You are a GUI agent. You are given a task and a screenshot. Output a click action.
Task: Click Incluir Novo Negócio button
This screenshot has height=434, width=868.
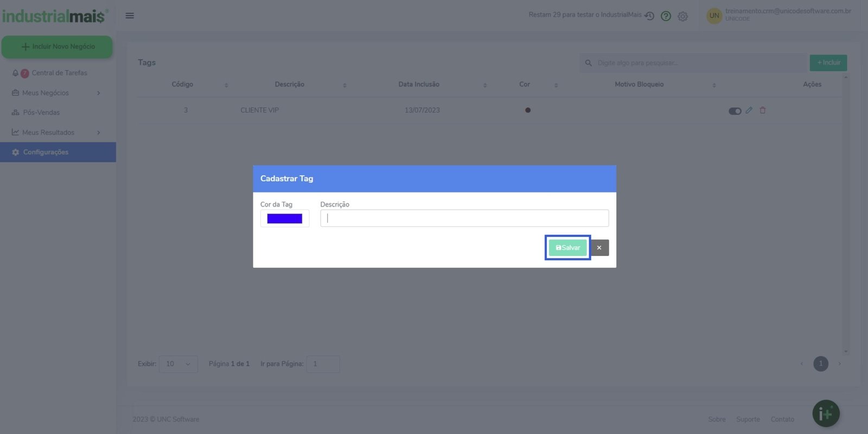(x=57, y=47)
